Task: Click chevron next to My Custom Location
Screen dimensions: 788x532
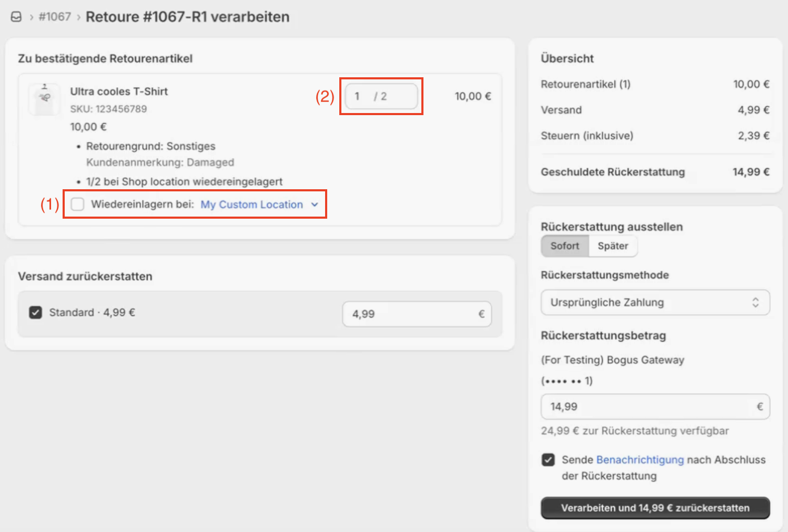Action: [x=315, y=204]
